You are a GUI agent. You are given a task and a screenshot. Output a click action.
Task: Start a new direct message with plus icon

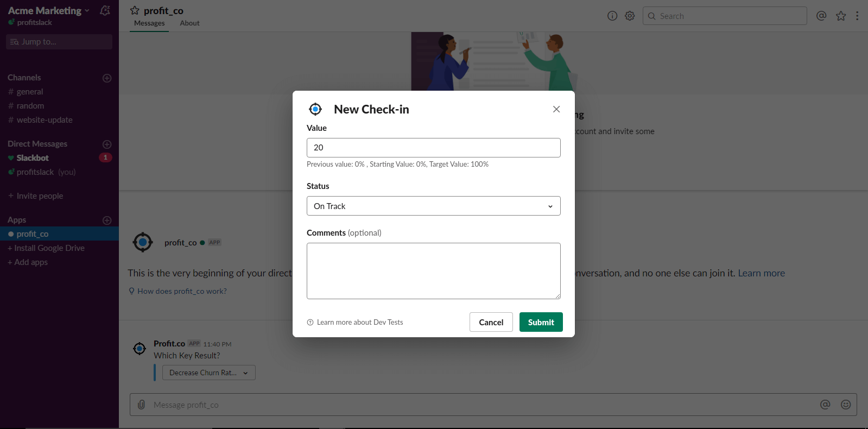(107, 144)
